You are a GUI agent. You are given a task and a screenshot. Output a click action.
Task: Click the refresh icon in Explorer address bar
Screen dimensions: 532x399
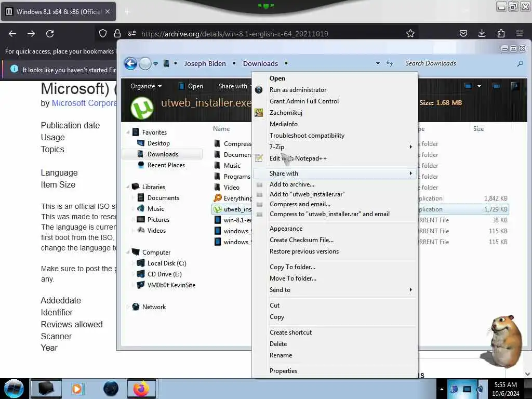click(390, 63)
